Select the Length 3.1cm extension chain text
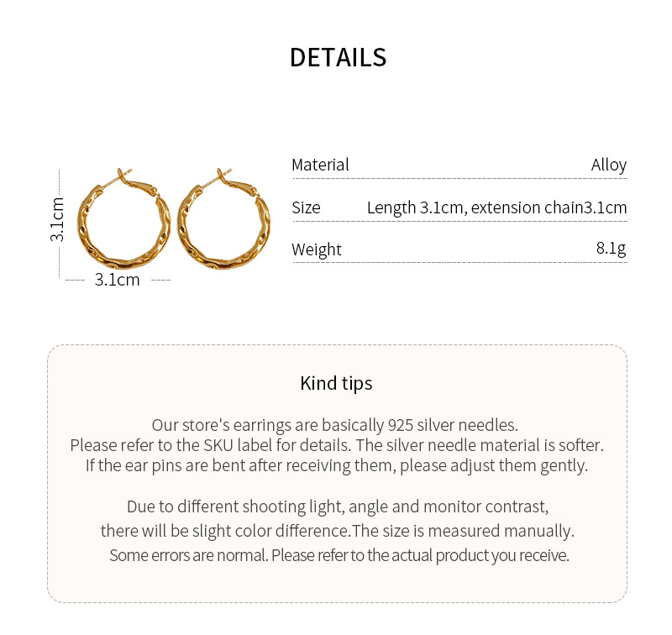The width and height of the screenshot is (672, 635). coord(496,207)
